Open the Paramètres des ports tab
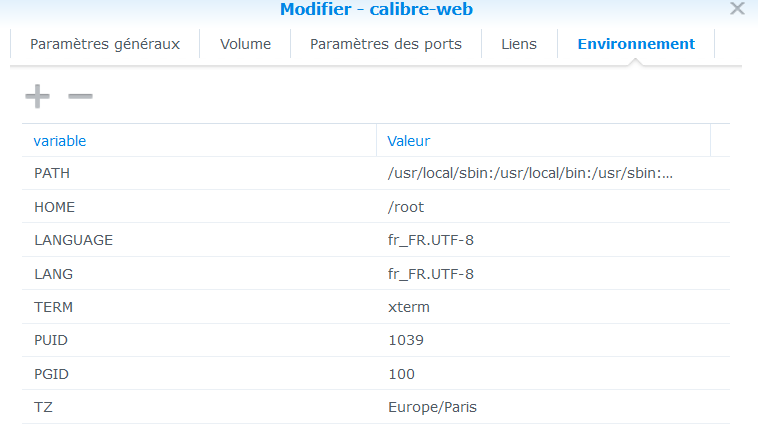 pyautogui.click(x=386, y=44)
